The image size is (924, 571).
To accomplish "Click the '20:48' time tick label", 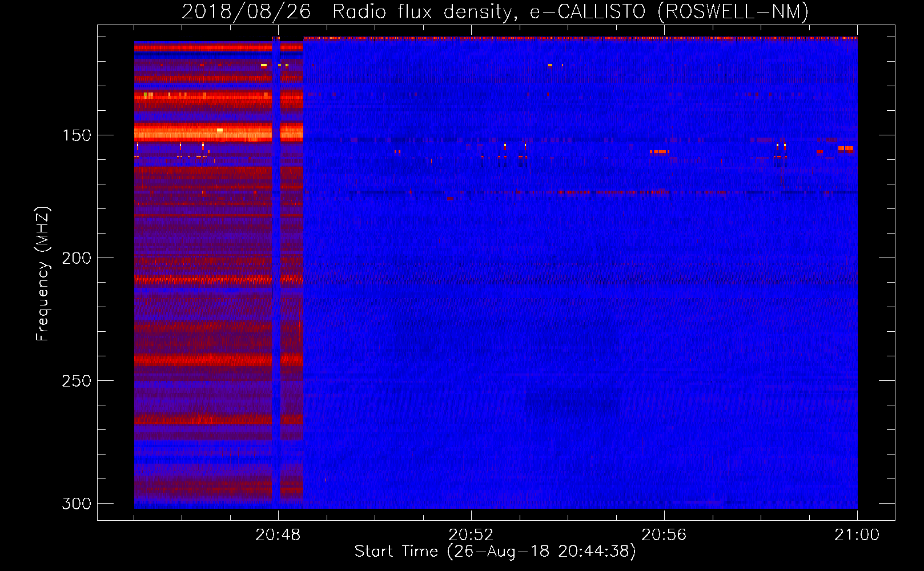I will 278,535.
